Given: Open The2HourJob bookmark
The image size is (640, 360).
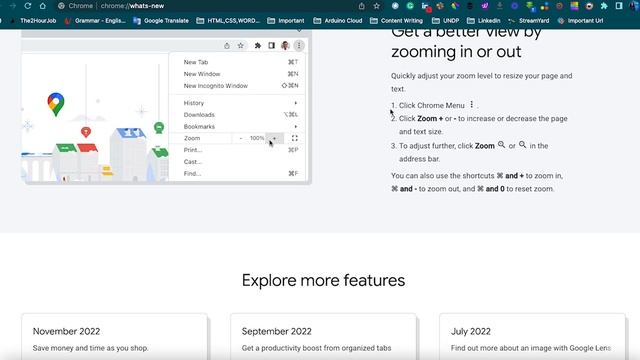Looking at the screenshot, I should coord(33,20).
